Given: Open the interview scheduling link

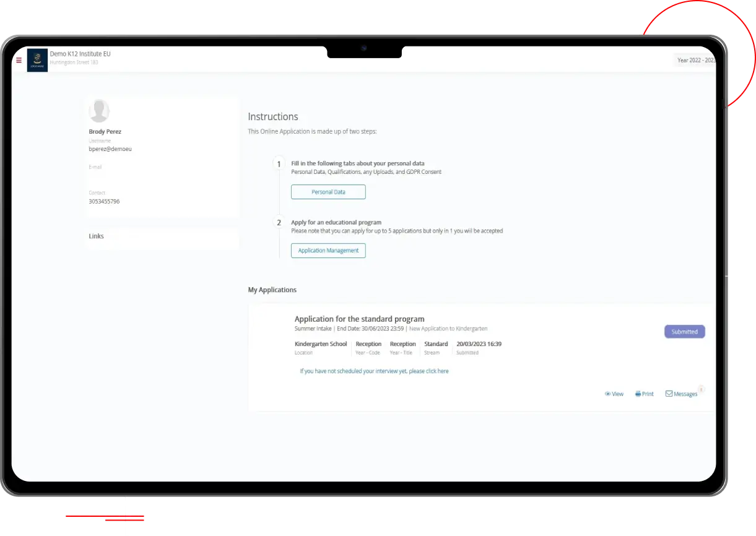Looking at the screenshot, I should [374, 371].
